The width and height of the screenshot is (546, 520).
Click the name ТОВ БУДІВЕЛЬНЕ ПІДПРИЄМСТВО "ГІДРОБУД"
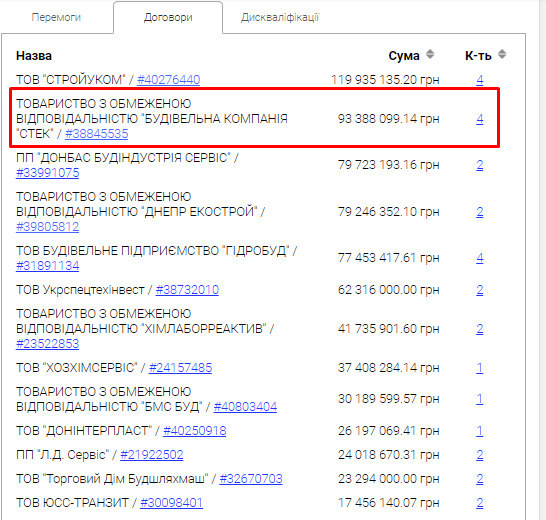tap(153, 251)
